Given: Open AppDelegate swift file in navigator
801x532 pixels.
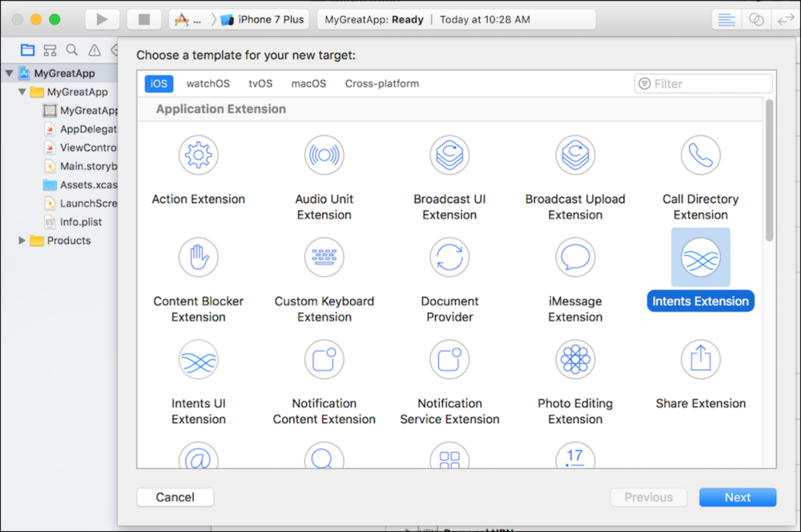Looking at the screenshot, I should click(x=81, y=129).
